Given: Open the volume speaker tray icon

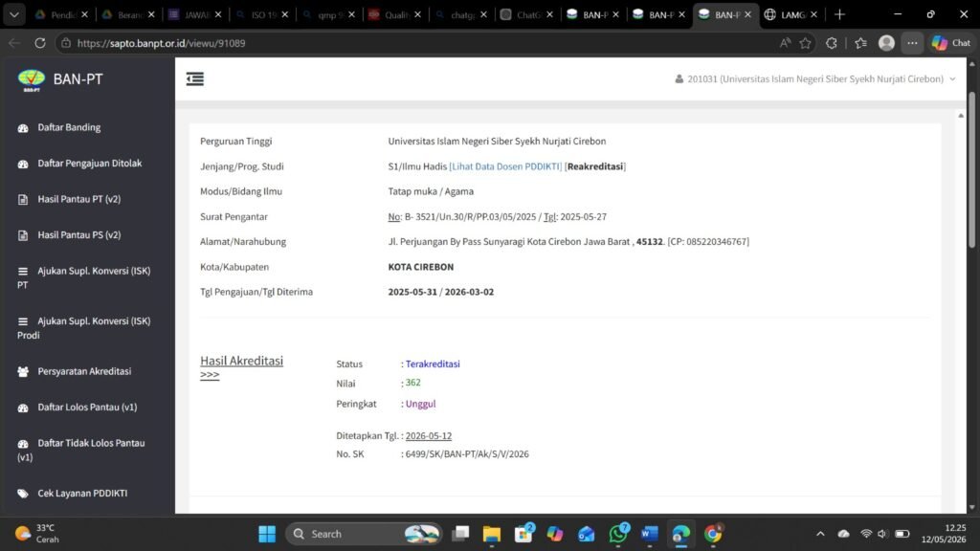Looking at the screenshot, I should point(881,534).
